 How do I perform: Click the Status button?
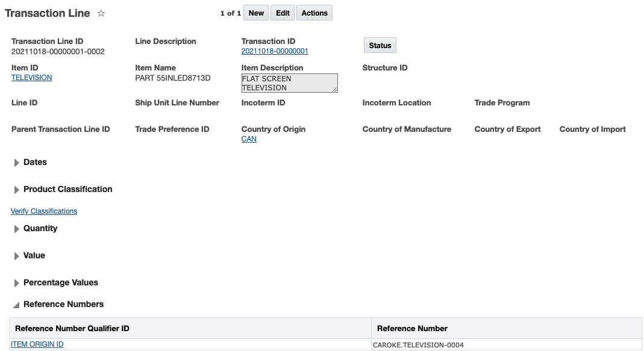tap(380, 45)
